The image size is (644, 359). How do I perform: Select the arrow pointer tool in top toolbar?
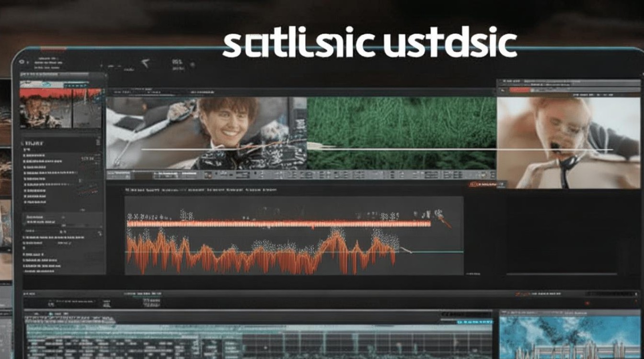[145, 63]
